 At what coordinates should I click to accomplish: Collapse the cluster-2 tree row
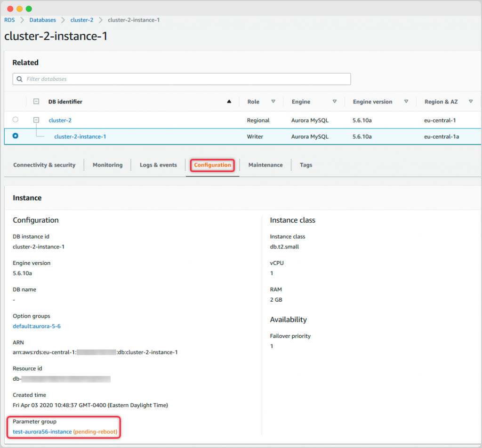coord(36,120)
